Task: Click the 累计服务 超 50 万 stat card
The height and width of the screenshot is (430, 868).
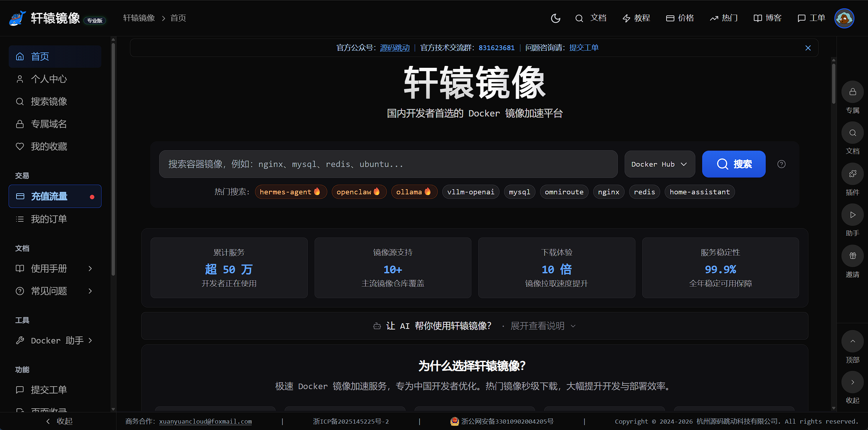Action: pyautogui.click(x=229, y=268)
